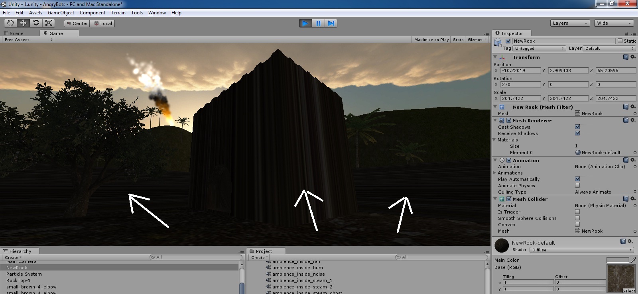Start Play mode
Image resolution: width=644 pixels, height=294 pixels.
[305, 23]
